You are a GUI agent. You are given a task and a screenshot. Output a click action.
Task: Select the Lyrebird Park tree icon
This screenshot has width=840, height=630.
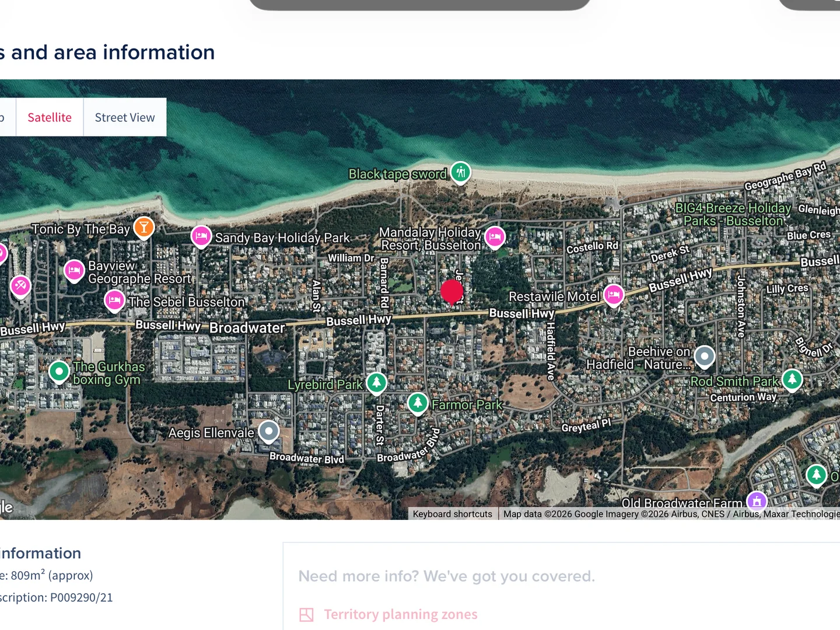(x=376, y=383)
